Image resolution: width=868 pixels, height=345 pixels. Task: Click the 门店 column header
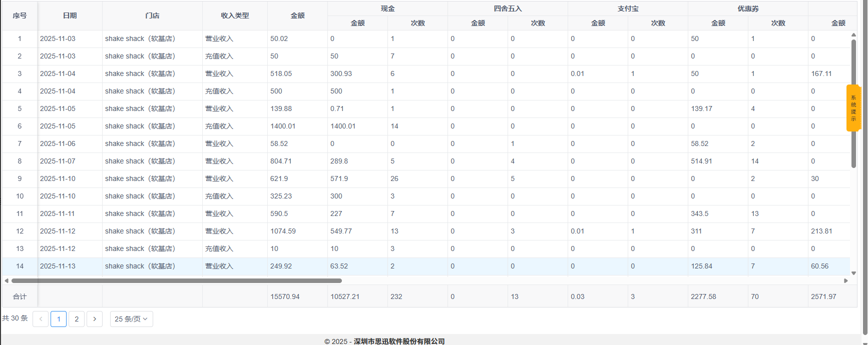tap(152, 15)
